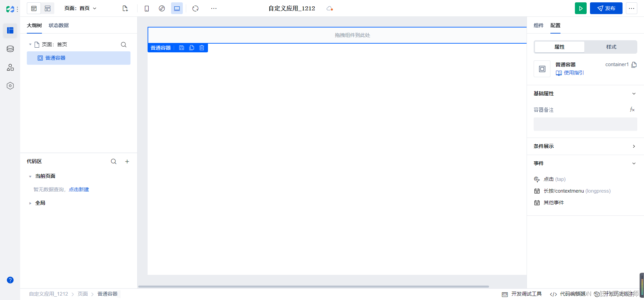644x300 pixels.
Task: Open 开发调试工具 in status bar
Action: point(522,294)
